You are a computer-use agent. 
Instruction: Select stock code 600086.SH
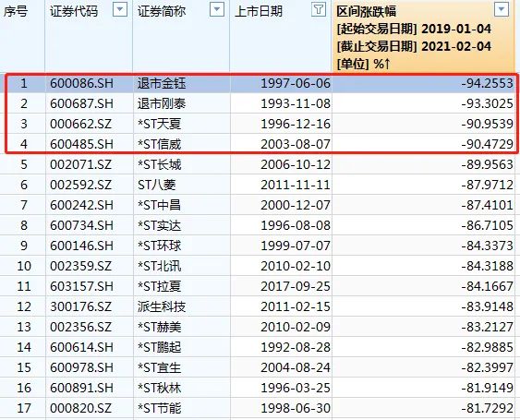click(81, 83)
